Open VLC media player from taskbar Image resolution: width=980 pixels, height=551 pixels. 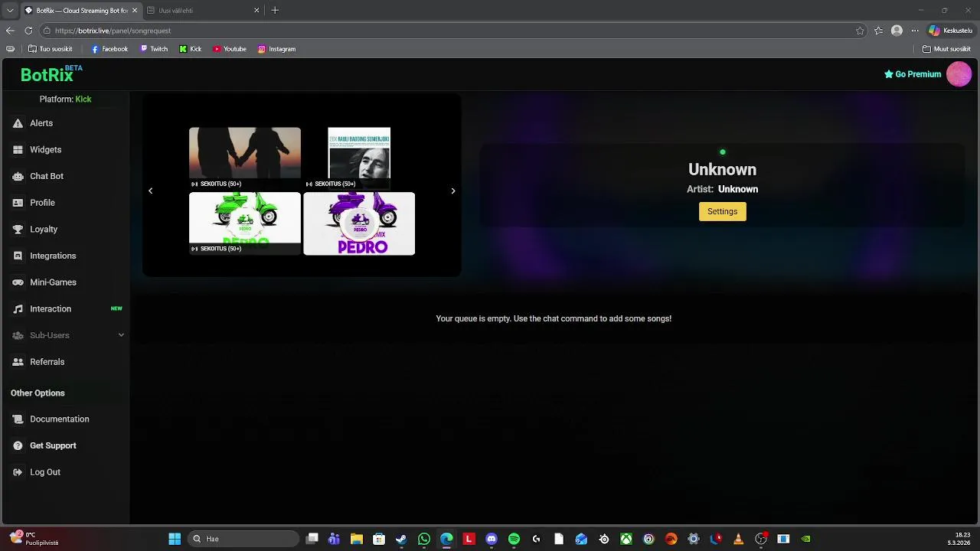pos(738,539)
